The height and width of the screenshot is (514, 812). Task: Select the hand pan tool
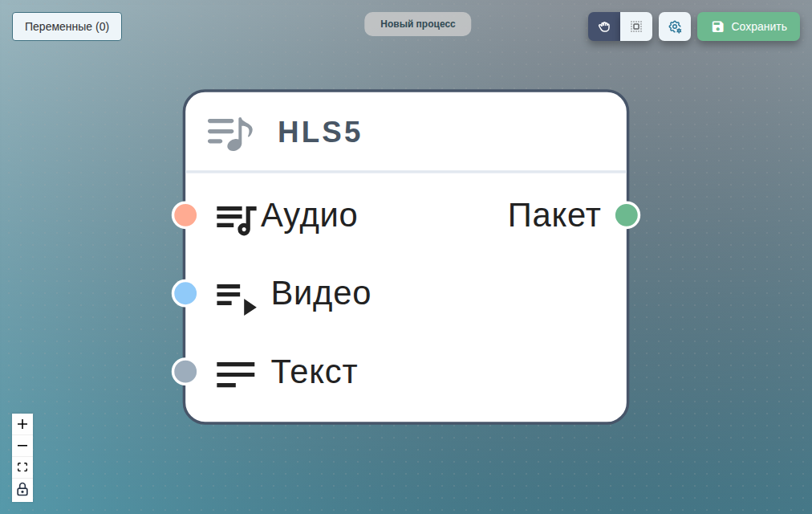pyautogui.click(x=604, y=27)
